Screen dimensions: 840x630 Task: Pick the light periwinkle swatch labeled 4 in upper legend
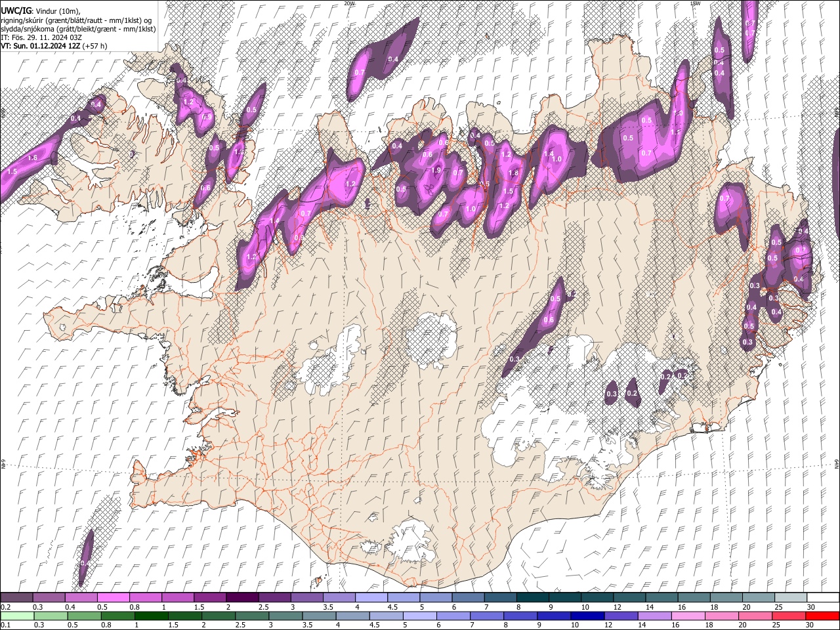371,598
